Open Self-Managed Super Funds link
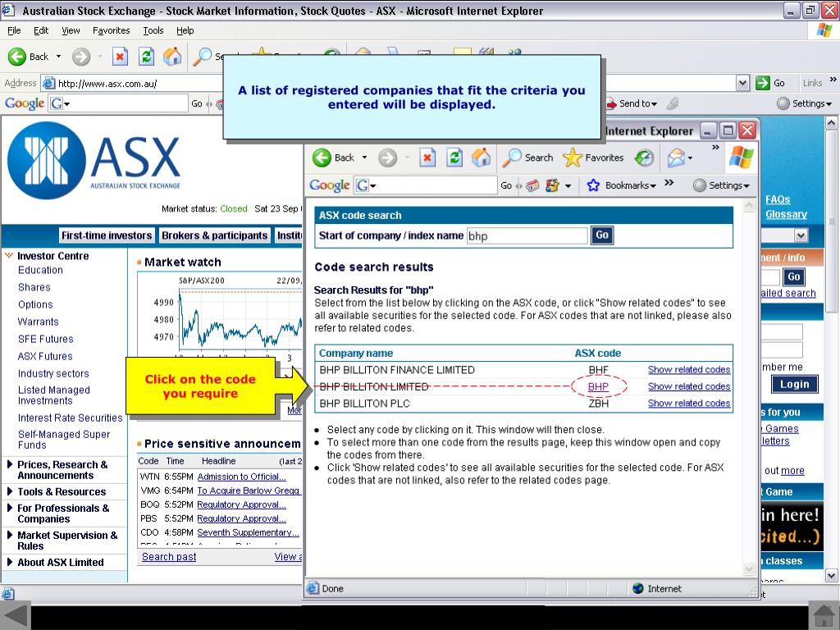The image size is (840, 630). [x=64, y=440]
